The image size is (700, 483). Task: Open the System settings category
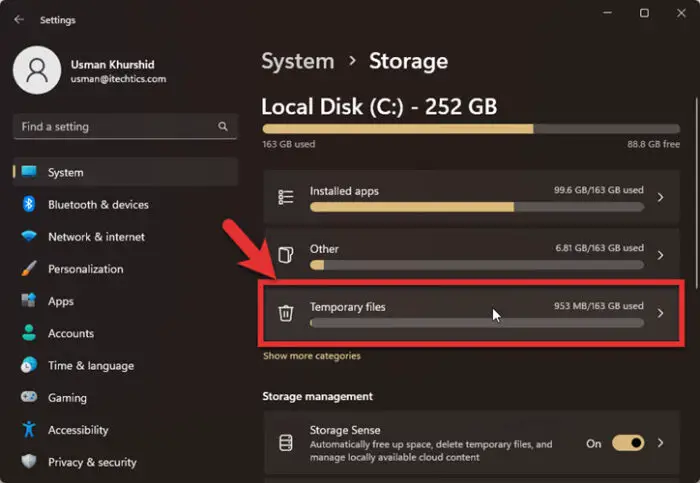pos(125,172)
